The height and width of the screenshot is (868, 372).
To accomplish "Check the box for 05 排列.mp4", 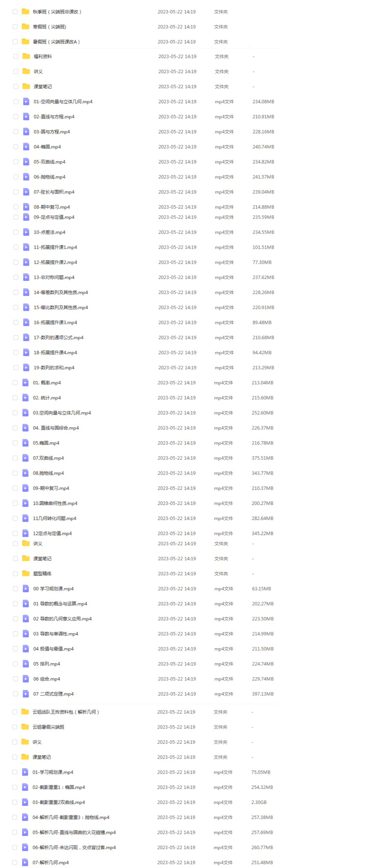I will [x=16, y=664].
